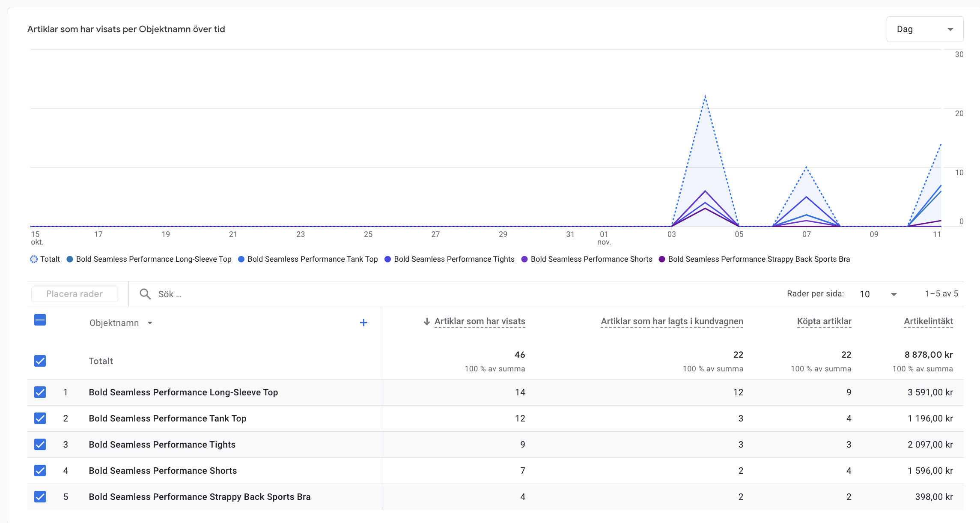Disable Bold Seamless Performance Tights checkbox
Viewport: 980px width, 523px height.
pos(40,444)
